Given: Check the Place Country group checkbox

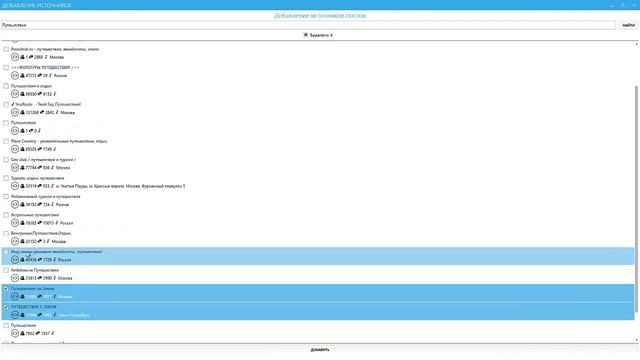Looking at the screenshot, I should coord(6,141).
